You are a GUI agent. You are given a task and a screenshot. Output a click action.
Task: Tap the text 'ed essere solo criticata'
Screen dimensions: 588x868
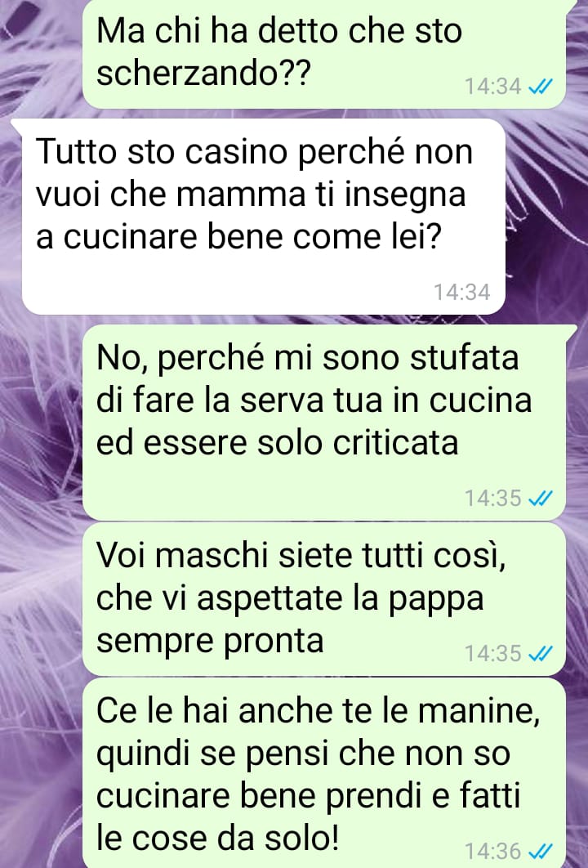coord(277,442)
